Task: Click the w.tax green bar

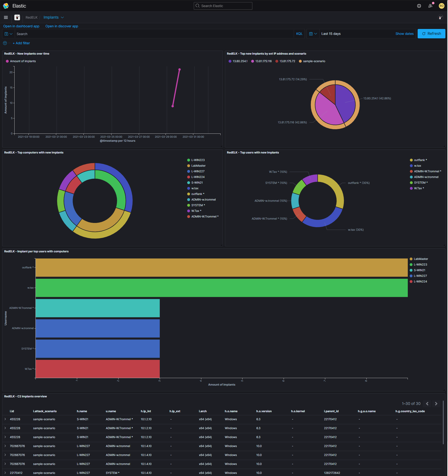Action: point(222,288)
